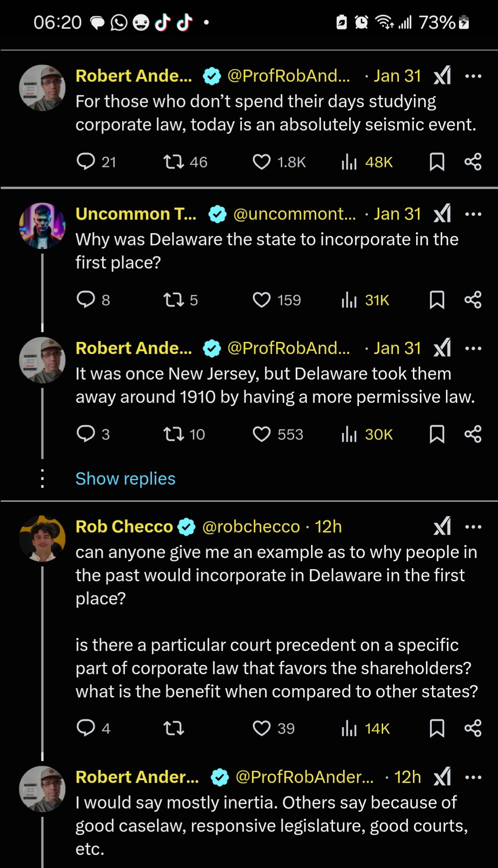Open Grok icon on Rob Checco's tweet

pyautogui.click(x=442, y=526)
